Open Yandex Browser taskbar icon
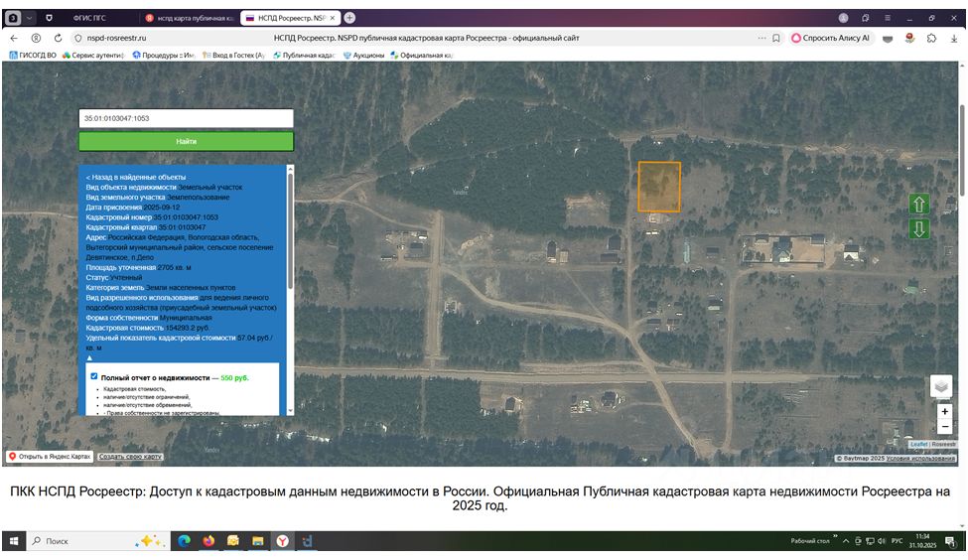Screen dimensions: 968x560 (282, 541)
